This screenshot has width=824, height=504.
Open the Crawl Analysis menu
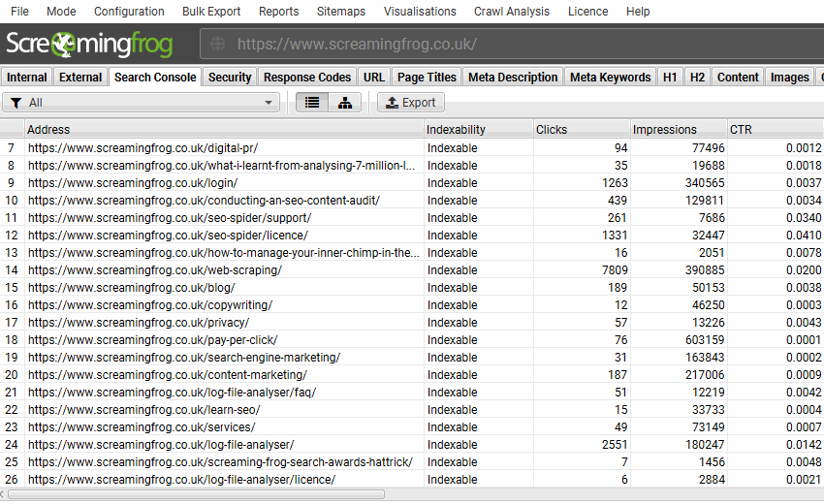click(x=512, y=11)
